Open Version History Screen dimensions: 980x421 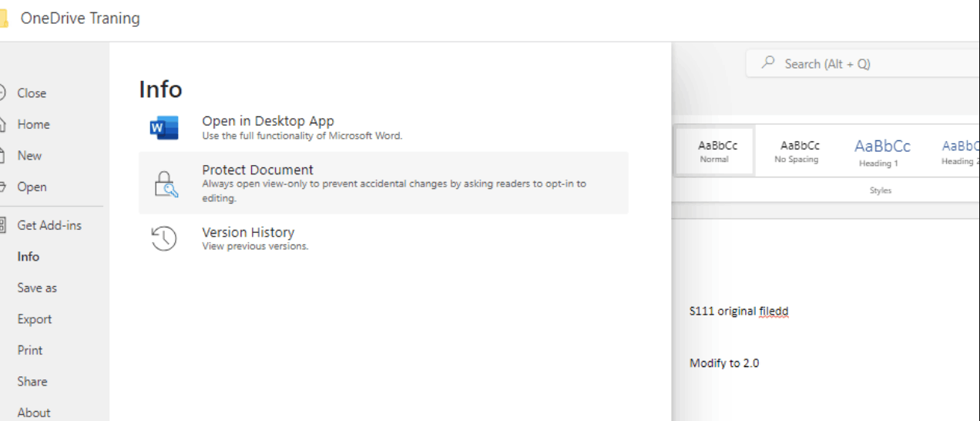384,238
